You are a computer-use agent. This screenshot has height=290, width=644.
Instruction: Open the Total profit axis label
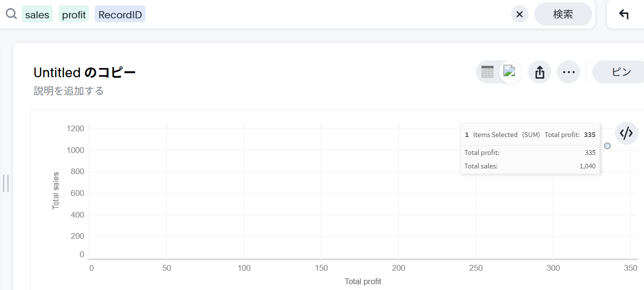pyautogui.click(x=363, y=281)
